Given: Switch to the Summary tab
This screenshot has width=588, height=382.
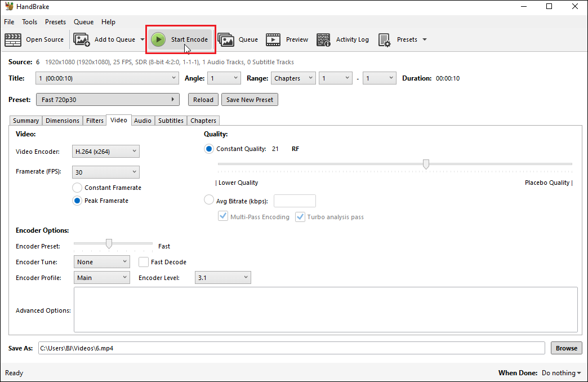Looking at the screenshot, I should [26, 121].
